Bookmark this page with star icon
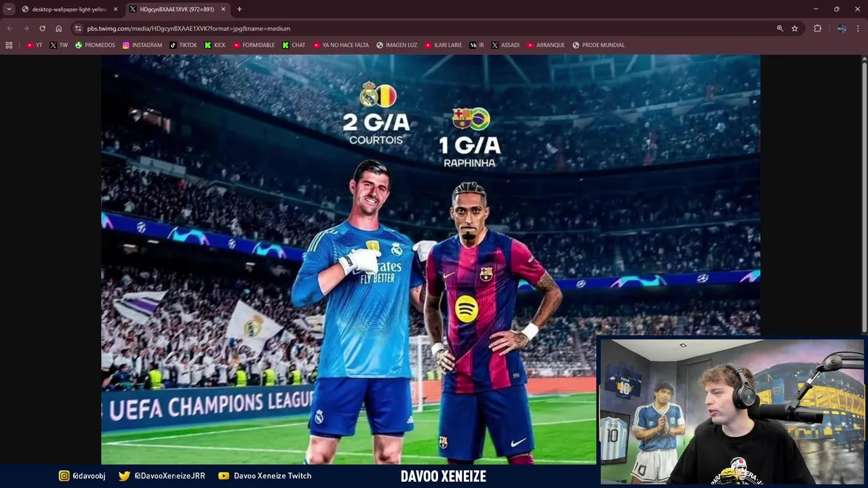The height and width of the screenshot is (488, 868). click(795, 28)
